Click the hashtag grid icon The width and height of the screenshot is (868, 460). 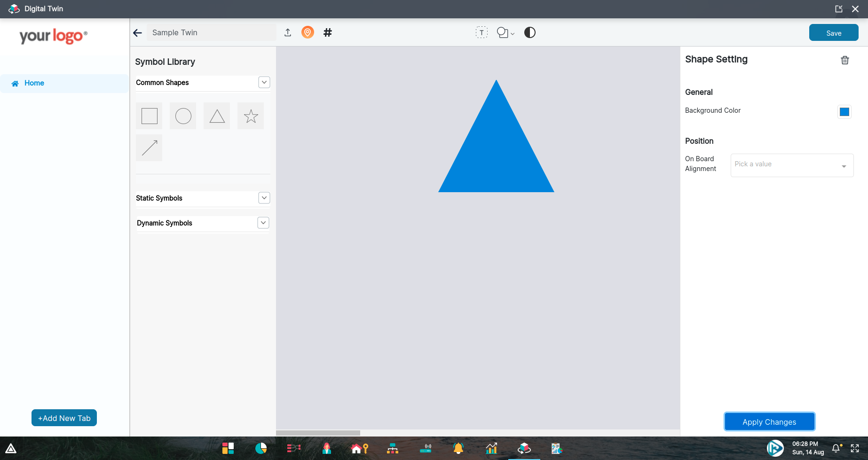pyautogui.click(x=328, y=32)
